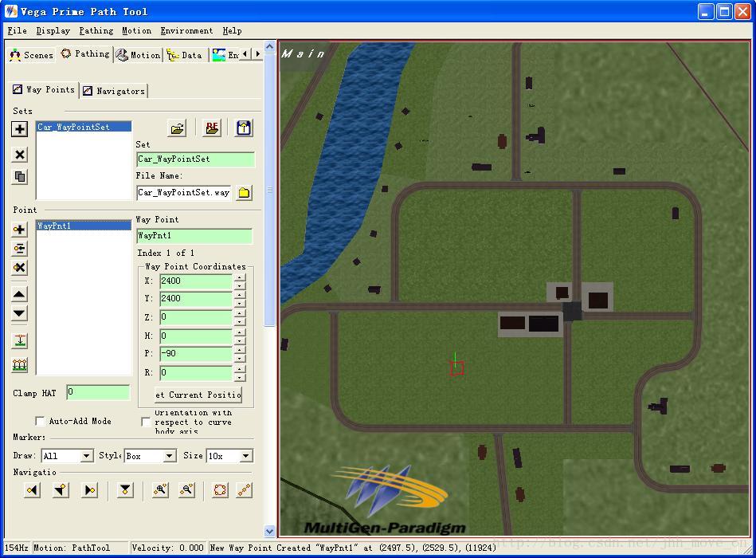Increase the H heading value stepper
Viewport: 756px width, 558px height.
tap(240, 332)
